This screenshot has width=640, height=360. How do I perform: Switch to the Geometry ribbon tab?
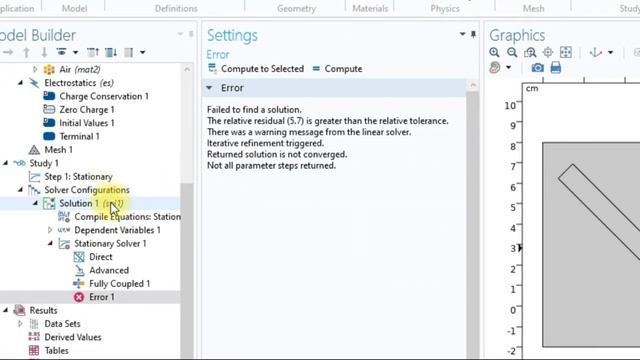point(296,8)
